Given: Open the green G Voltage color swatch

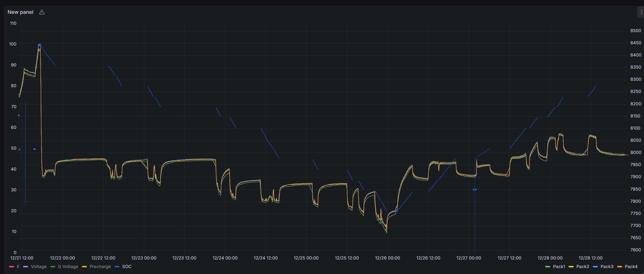Looking at the screenshot, I should [x=53, y=266].
